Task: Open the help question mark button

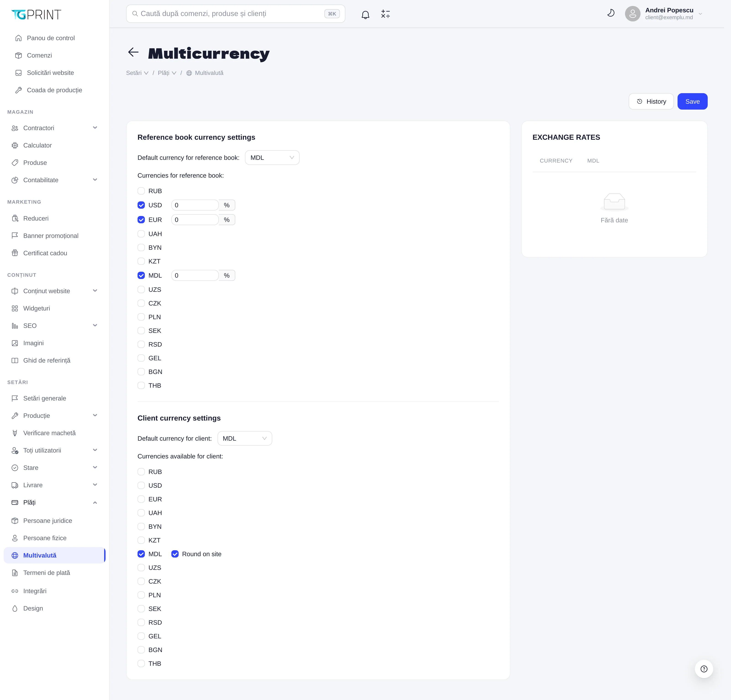Action: (704, 669)
